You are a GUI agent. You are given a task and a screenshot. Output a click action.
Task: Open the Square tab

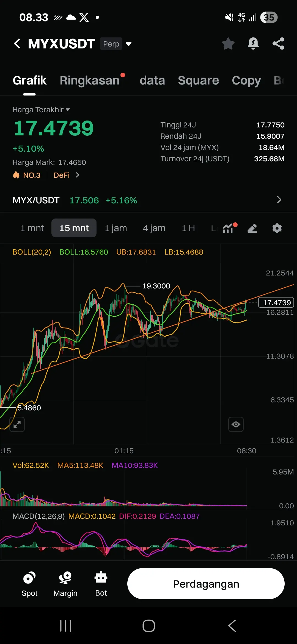(198, 81)
